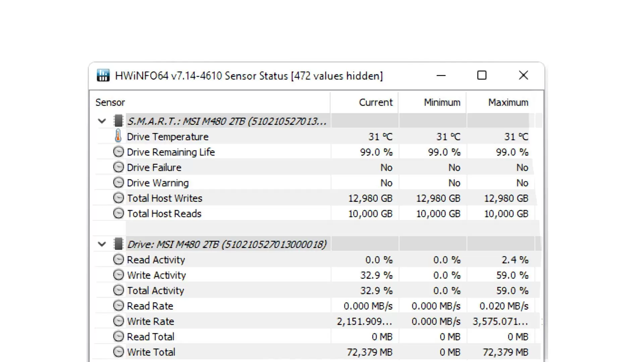The image size is (644, 362).
Task: Click the sensor icon beside Read Activity
Action: tap(118, 259)
